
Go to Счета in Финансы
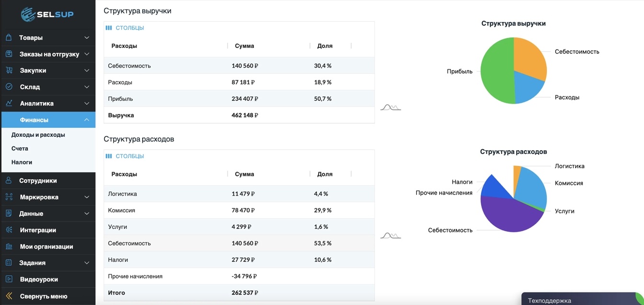click(x=20, y=149)
